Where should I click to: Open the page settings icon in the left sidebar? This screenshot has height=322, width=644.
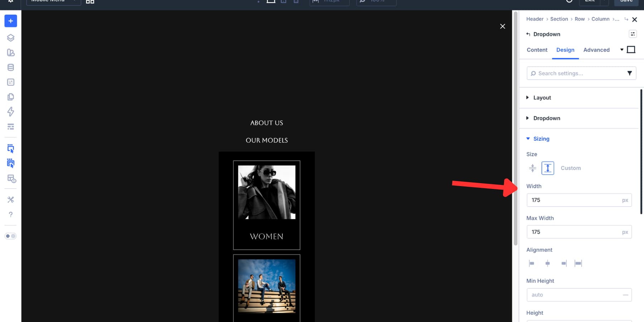point(11,82)
